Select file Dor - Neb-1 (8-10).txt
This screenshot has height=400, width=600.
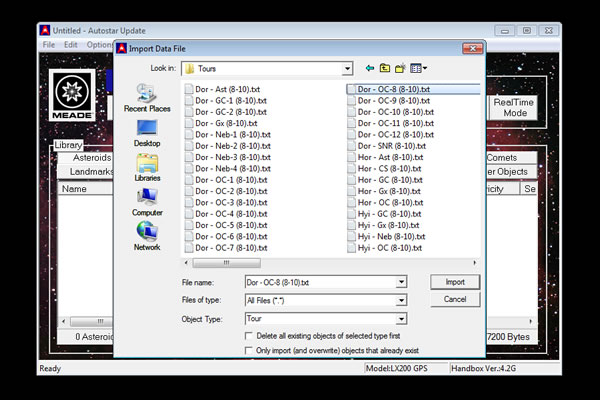(228, 134)
